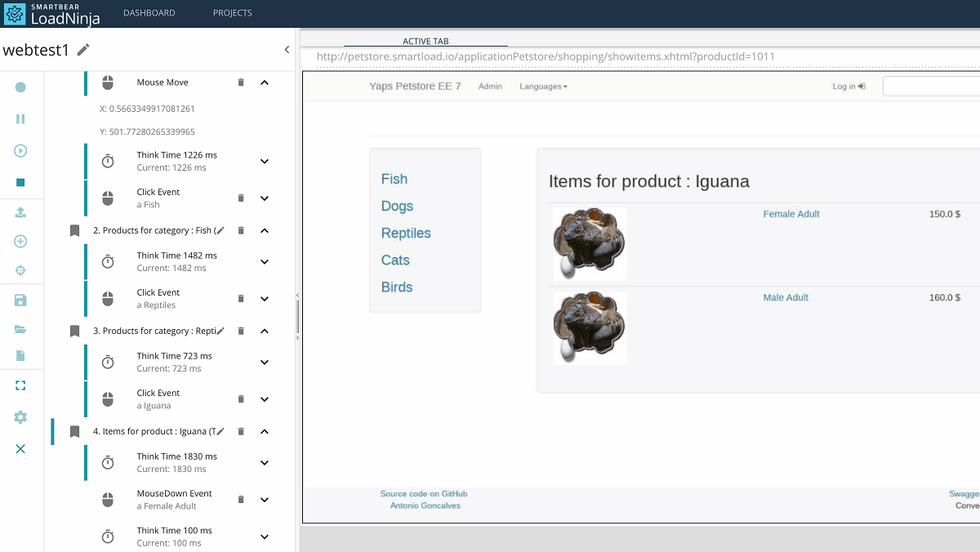The image size is (980, 552).
Task: Expand the Click Event a Fish step
Action: point(264,198)
